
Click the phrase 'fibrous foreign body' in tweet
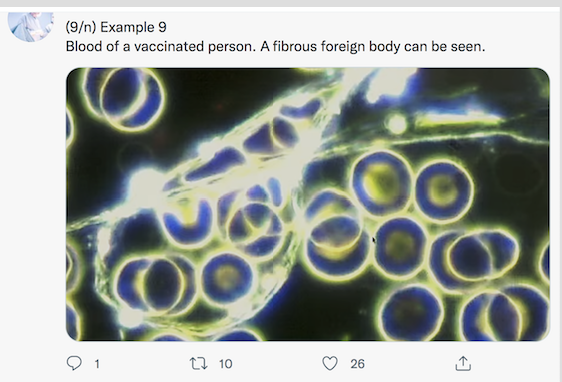336,47
